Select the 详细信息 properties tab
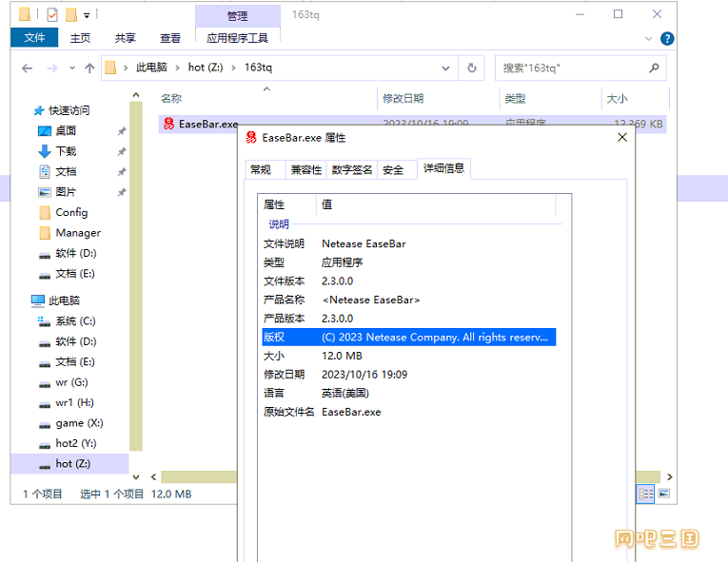 (443, 168)
